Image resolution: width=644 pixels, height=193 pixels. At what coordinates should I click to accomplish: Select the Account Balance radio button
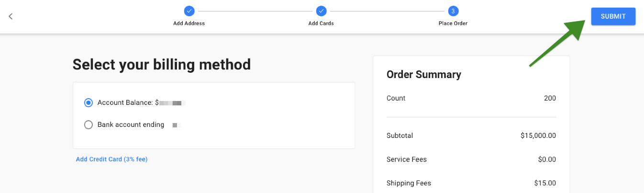click(88, 102)
